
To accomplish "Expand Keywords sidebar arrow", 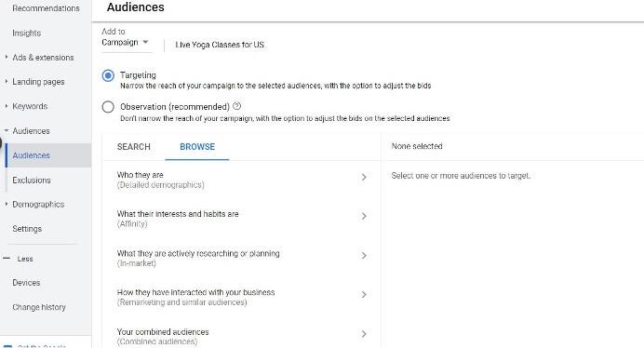I will [7, 106].
